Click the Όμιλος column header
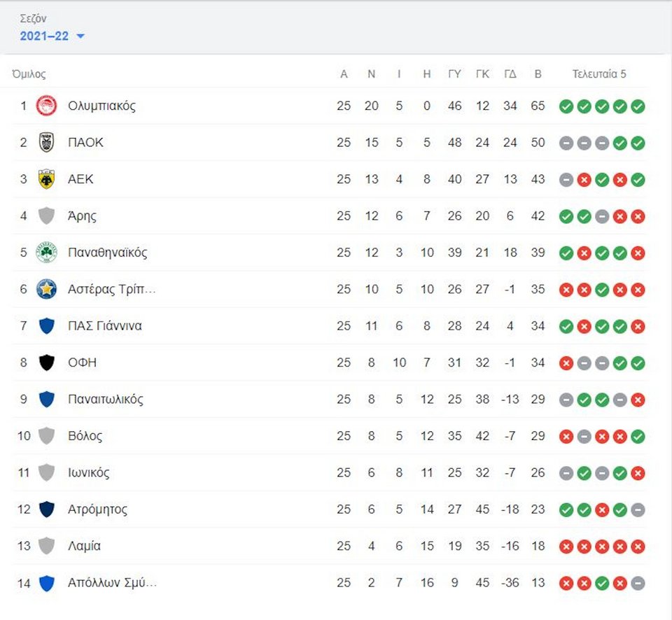The image size is (672, 620). coord(29,74)
